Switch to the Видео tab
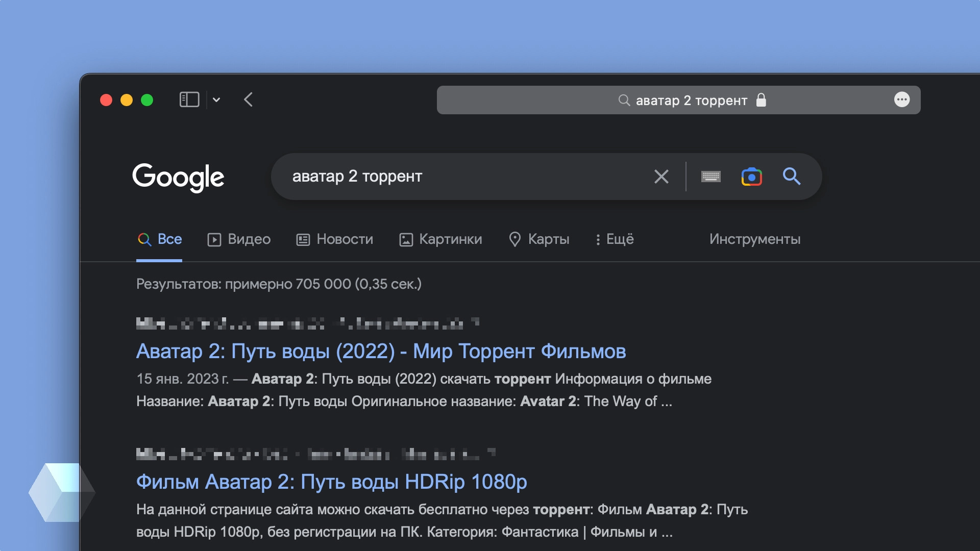Image resolution: width=980 pixels, height=551 pixels. [x=239, y=239]
